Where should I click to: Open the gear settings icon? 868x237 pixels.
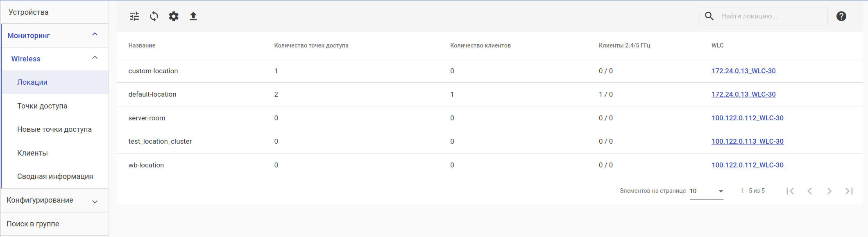point(174,16)
